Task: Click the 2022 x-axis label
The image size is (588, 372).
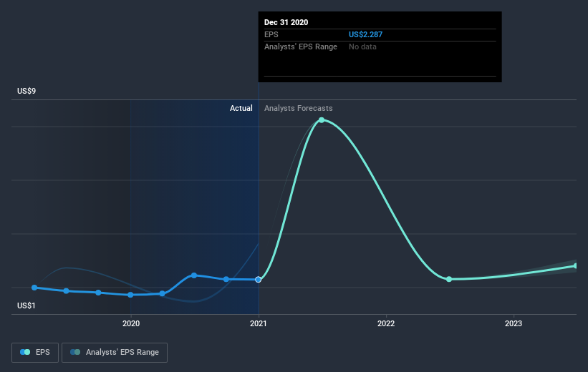Action: [x=386, y=323]
